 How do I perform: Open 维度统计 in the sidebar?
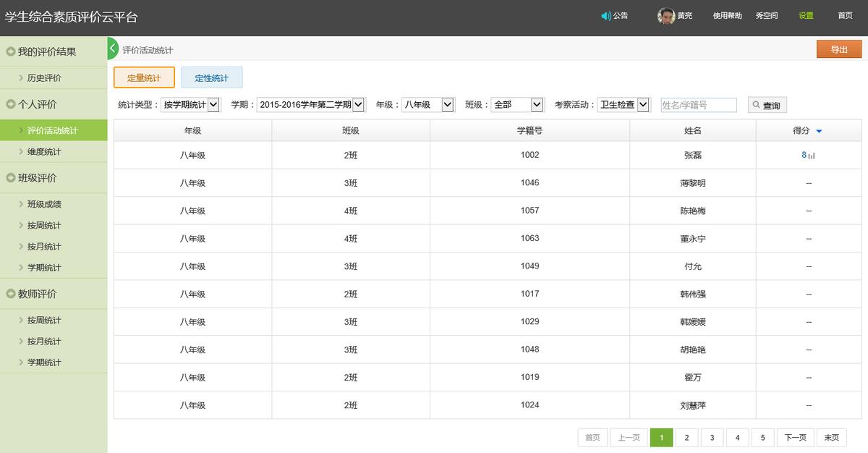pyautogui.click(x=44, y=152)
